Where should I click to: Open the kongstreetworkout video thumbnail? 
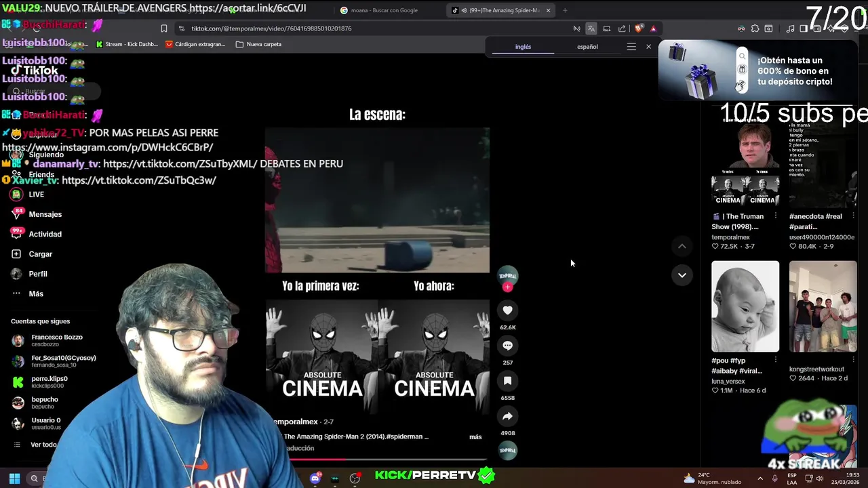(823, 306)
